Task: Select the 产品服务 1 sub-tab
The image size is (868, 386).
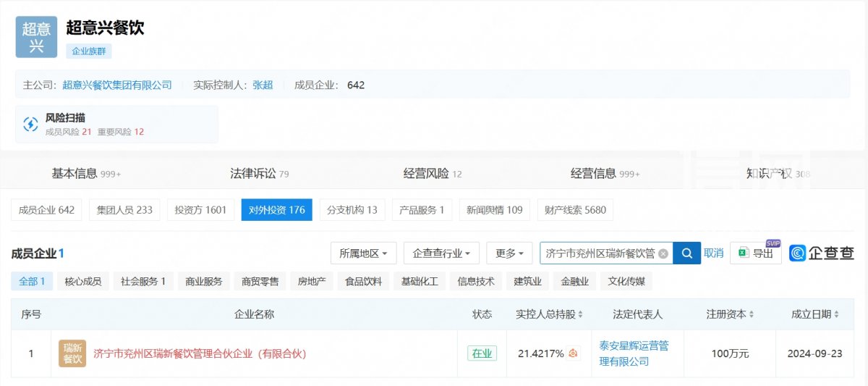Action: [x=422, y=210]
